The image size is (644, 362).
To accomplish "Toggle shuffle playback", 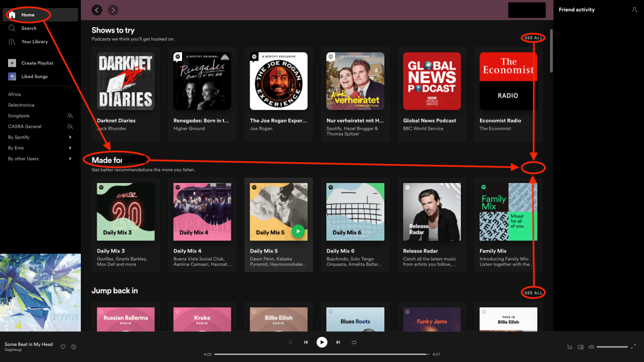I will pyautogui.click(x=290, y=342).
